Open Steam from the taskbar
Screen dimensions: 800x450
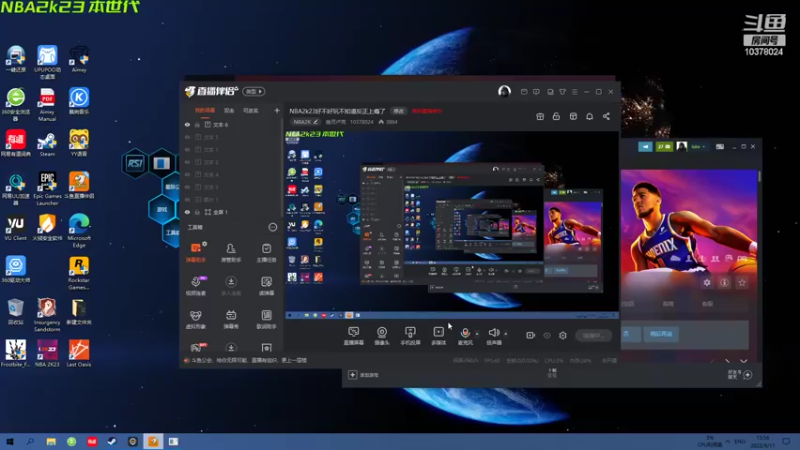click(112, 441)
